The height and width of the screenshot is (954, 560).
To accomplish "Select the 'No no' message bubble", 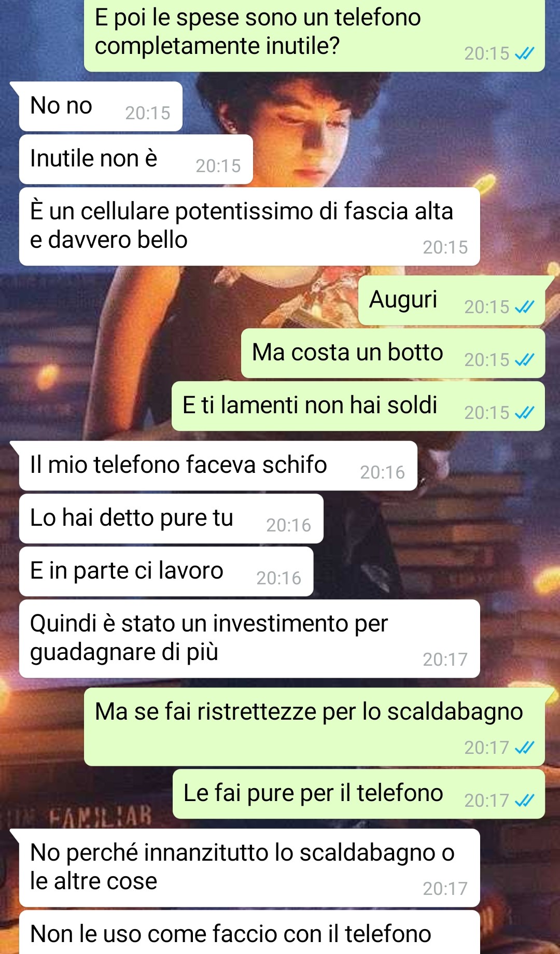I will tap(101, 106).
